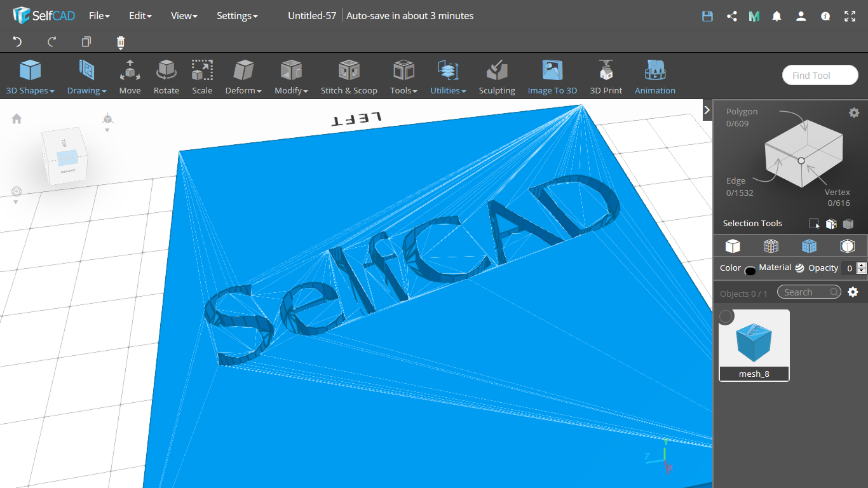Open the notifications bell
This screenshot has height=488, width=868.
(x=776, y=16)
